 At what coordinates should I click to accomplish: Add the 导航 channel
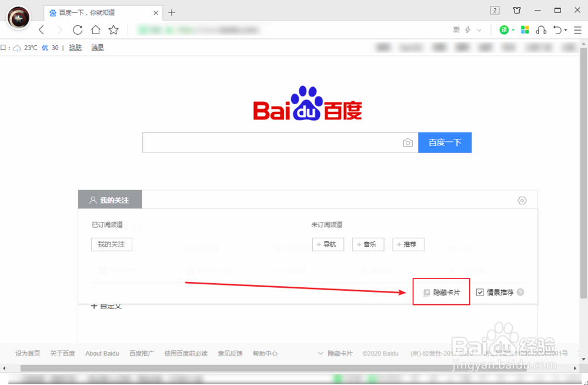click(x=328, y=244)
